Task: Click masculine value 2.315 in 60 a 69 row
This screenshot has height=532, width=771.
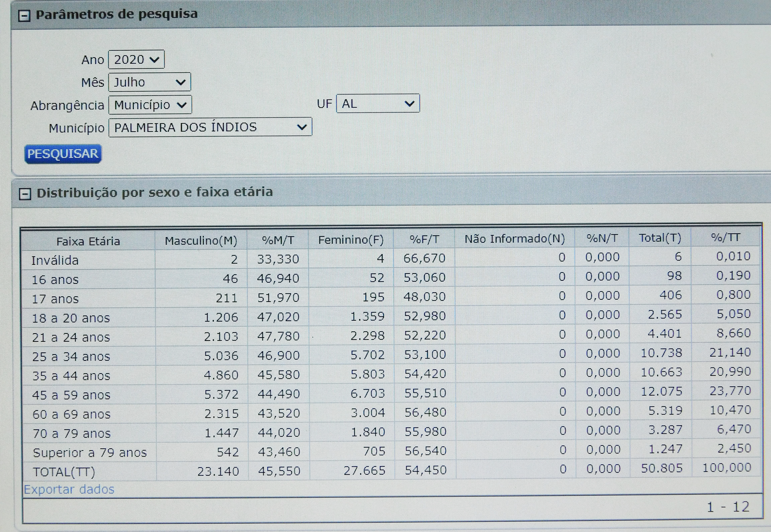Action: pos(221,413)
